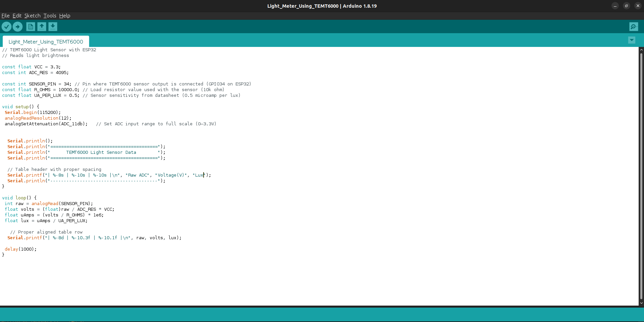This screenshot has width=644, height=322.
Task: Click the 'Set ADC input range' comment
Action: pyautogui.click(x=156, y=124)
